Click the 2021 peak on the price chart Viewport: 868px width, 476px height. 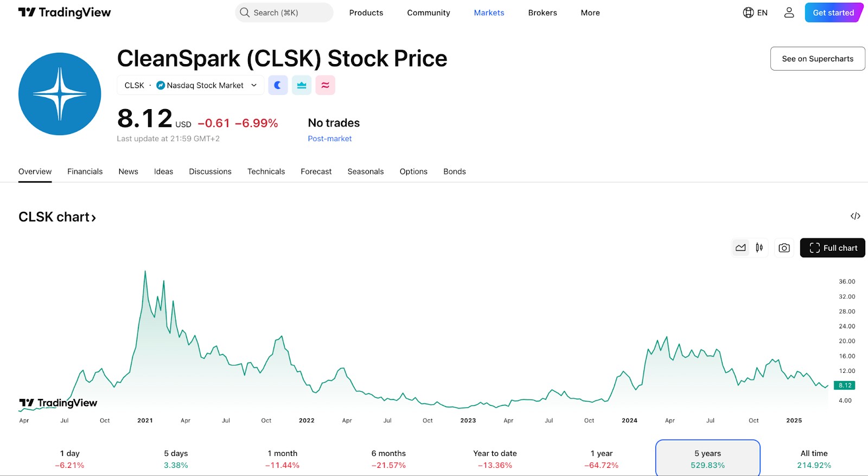(x=145, y=271)
